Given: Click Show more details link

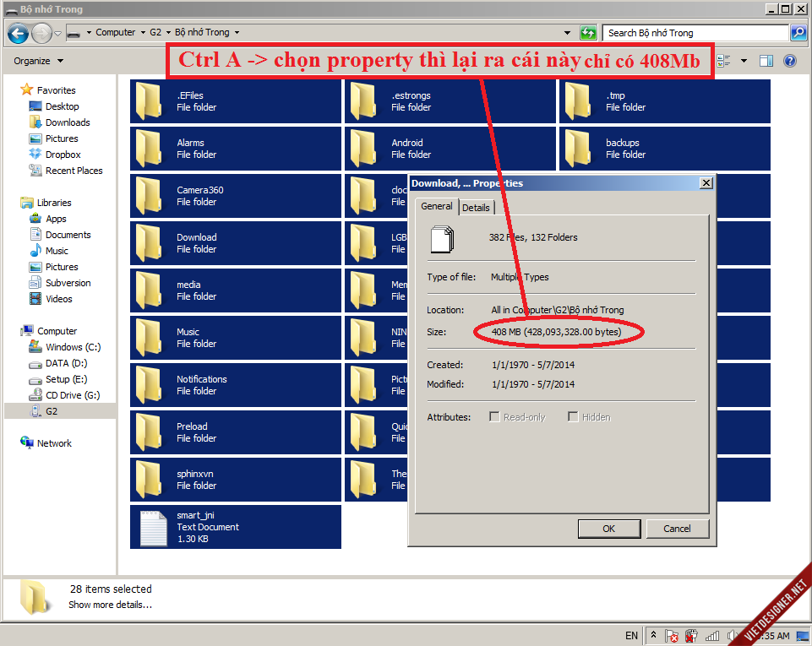Looking at the screenshot, I should click(111, 605).
